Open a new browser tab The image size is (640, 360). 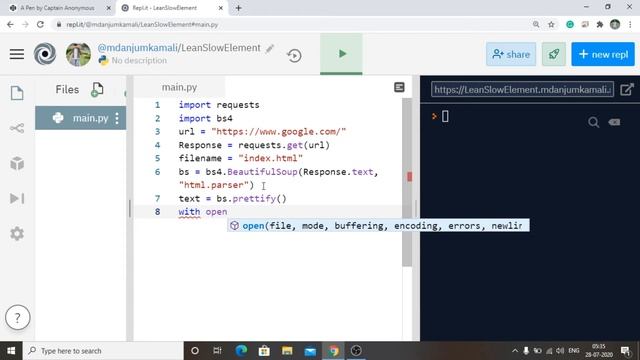238,8
